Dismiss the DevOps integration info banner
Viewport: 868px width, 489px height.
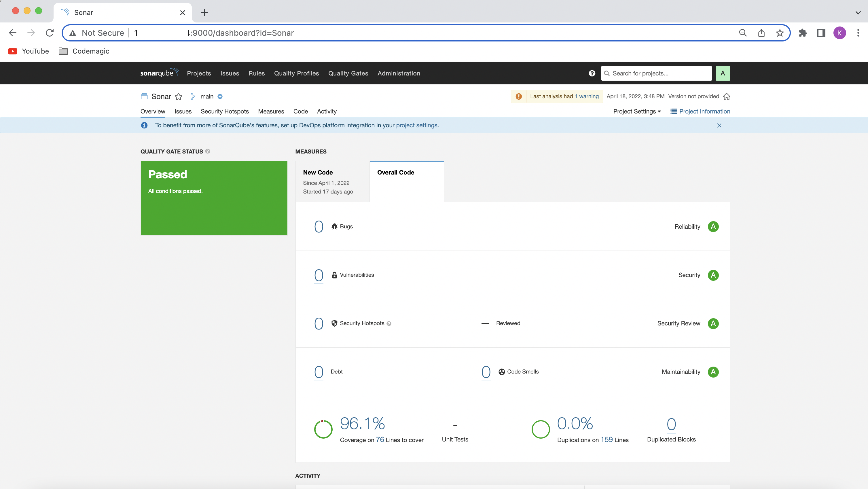pos(719,125)
